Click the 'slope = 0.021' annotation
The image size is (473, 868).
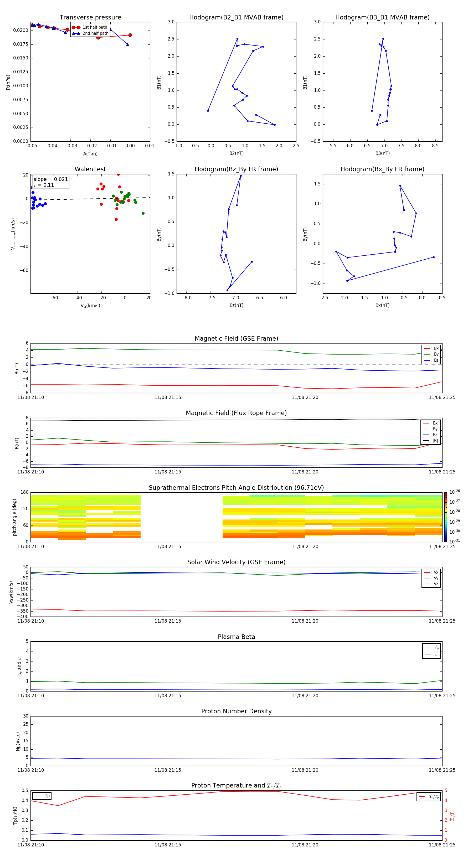51,179
